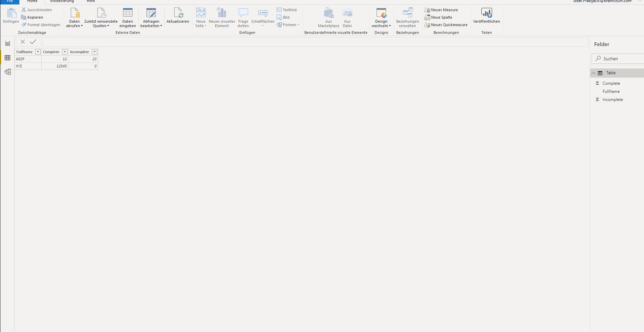Screen dimensions: 644x332
Task: Confirm formula with checkmark button
Action: click(x=33, y=42)
